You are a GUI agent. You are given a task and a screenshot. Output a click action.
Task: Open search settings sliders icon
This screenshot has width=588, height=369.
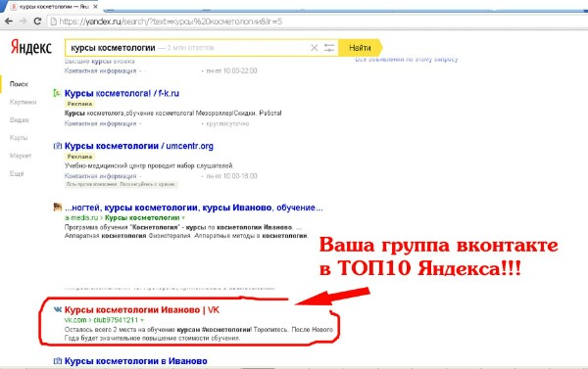tap(329, 48)
